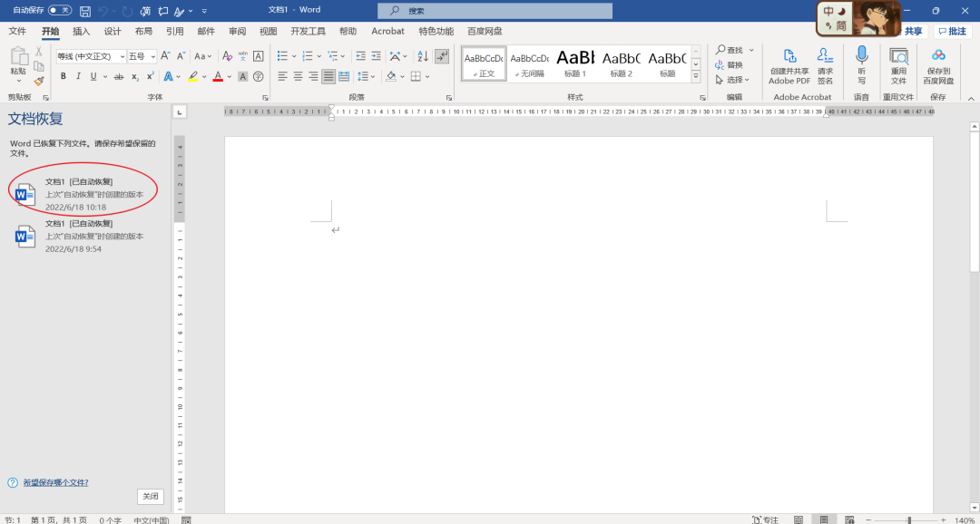Toggle the AutoSave switch
The width and height of the screenshot is (980, 524).
pyautogui.click(x=60, y=10)
